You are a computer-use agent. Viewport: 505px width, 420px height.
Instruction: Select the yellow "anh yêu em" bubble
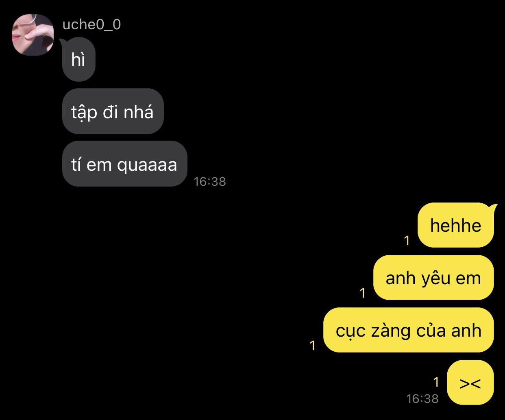coord(433,278)
